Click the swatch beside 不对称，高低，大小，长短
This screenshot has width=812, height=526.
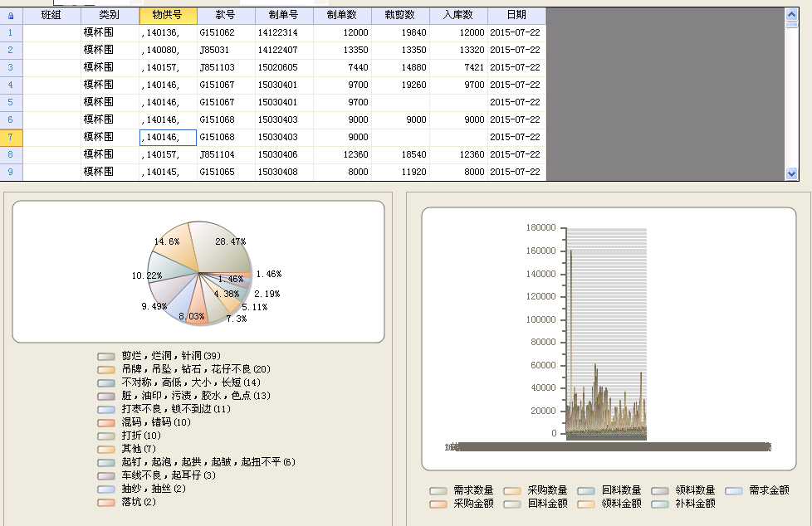[105, 383]
